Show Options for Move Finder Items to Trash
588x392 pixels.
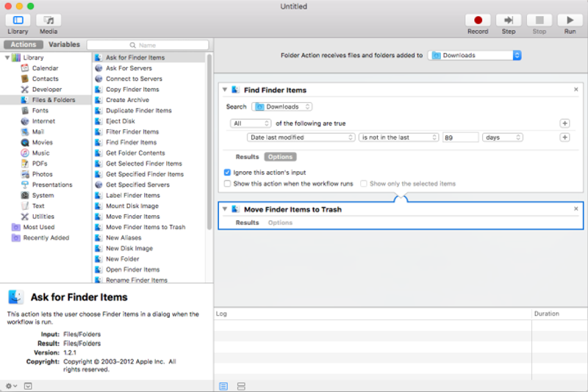coord(280,222)
